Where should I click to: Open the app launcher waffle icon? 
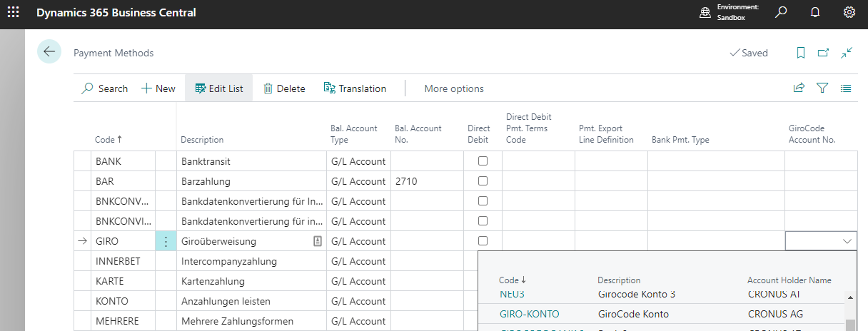click(14, 13)
